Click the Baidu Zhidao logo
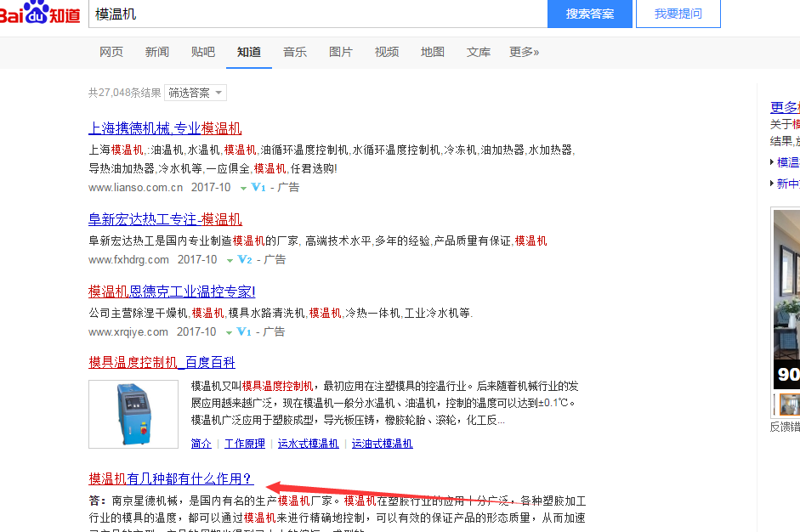 coord(40,13)
